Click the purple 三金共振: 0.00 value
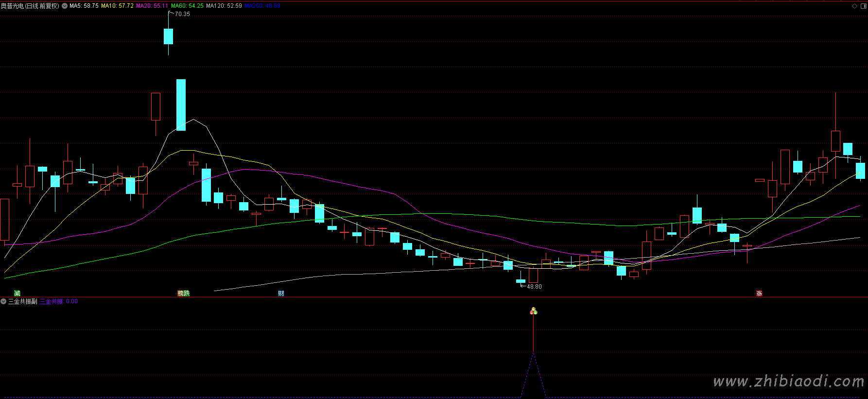This screenshot has height=399, width=868. click(59, 302)
